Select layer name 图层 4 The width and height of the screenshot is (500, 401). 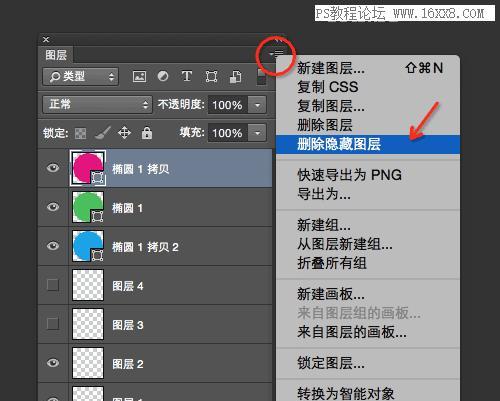tap(128, 286)
